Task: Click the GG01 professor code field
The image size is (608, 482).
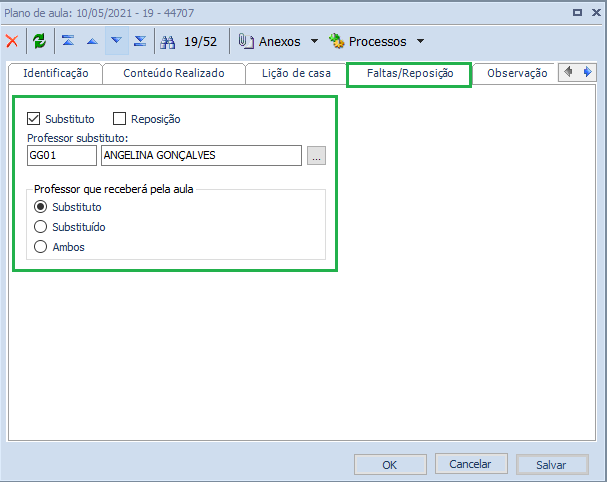Action: click(62, 155)
